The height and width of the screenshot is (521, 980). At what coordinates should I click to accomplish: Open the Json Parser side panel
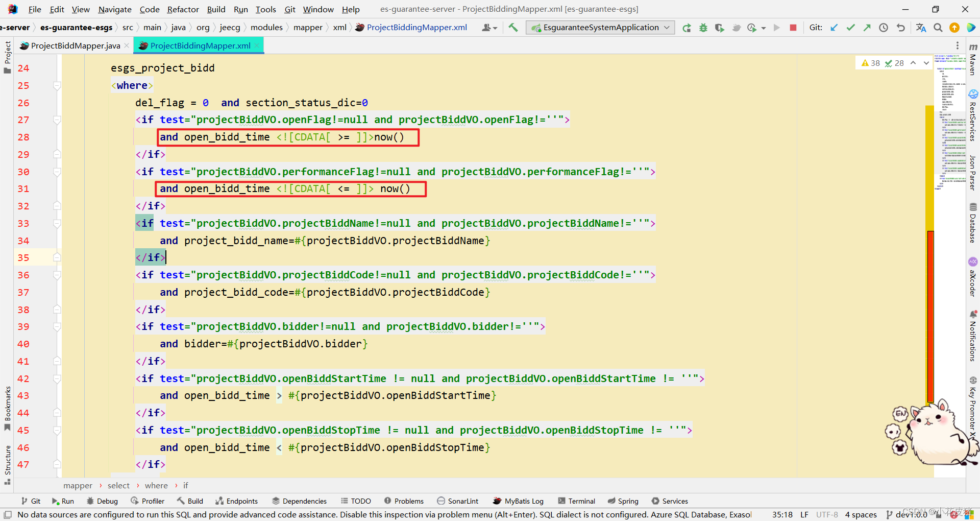[x=973, y=173]
